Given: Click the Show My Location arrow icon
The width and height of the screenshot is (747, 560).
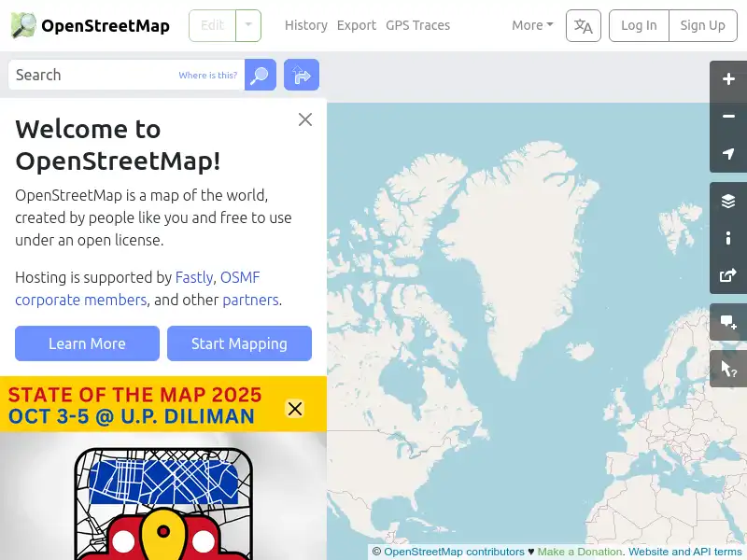Looking at the screenshot, I should click(x=727, y=153).
